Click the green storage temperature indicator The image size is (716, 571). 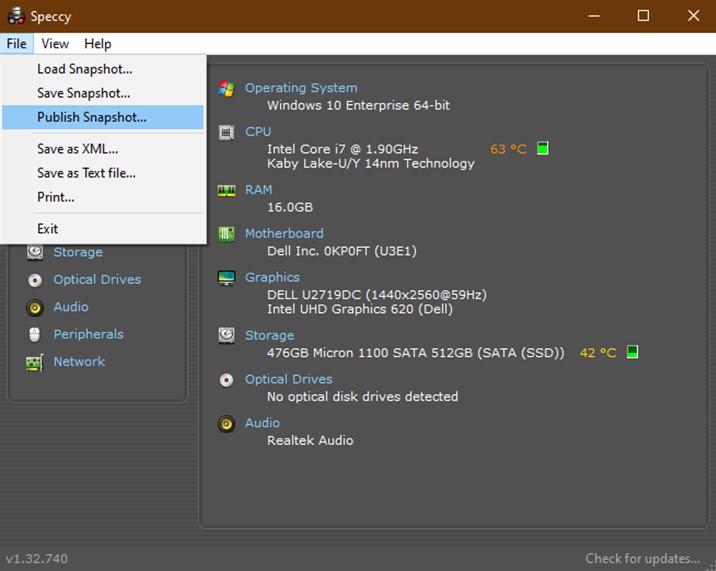coord(632,352)
